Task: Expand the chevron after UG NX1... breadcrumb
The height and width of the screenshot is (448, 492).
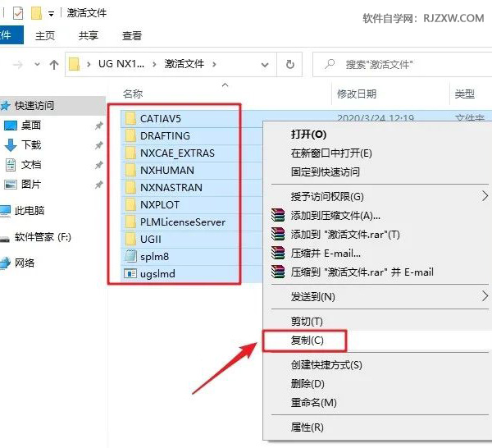Action: pos(154,64)
